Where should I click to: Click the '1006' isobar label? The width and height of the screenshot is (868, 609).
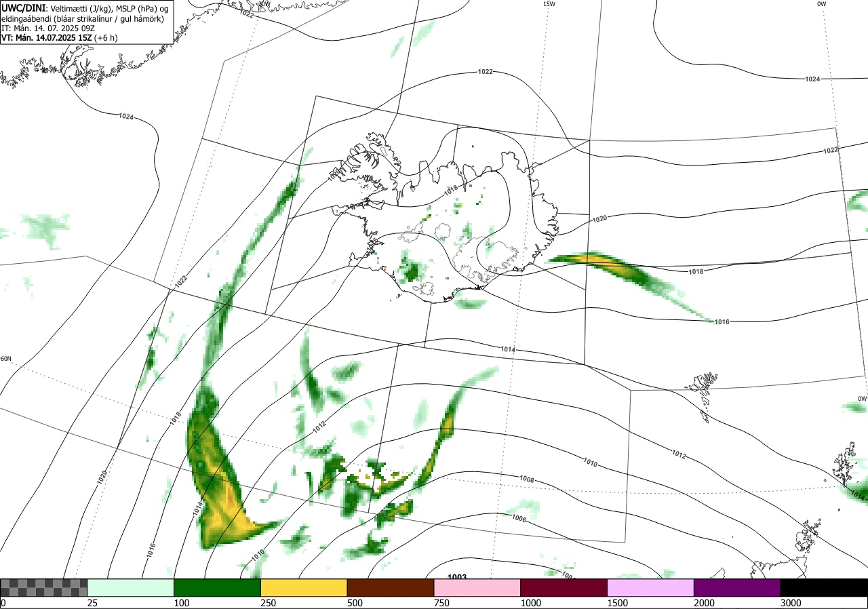[519, 518]
